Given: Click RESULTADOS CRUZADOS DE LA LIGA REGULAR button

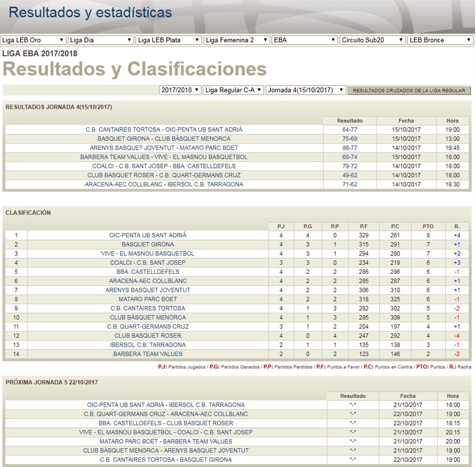Looking at the screenshot, I should [409, 89].
